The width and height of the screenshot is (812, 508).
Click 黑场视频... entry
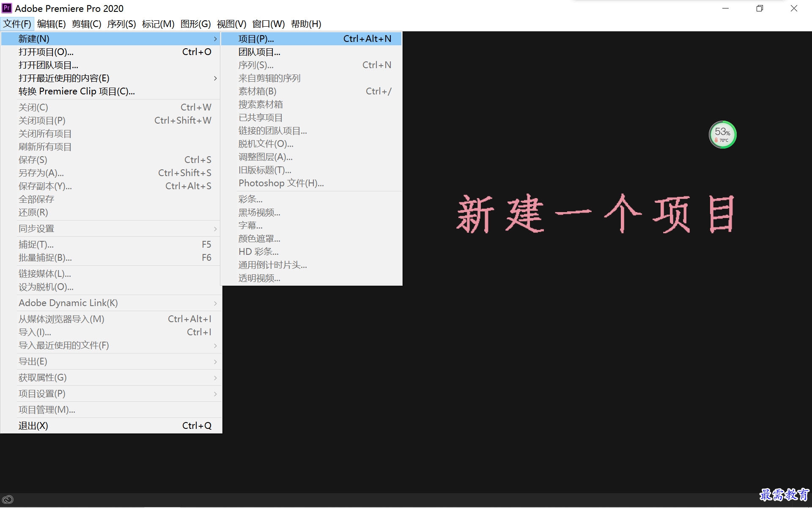tap(311, 212)
